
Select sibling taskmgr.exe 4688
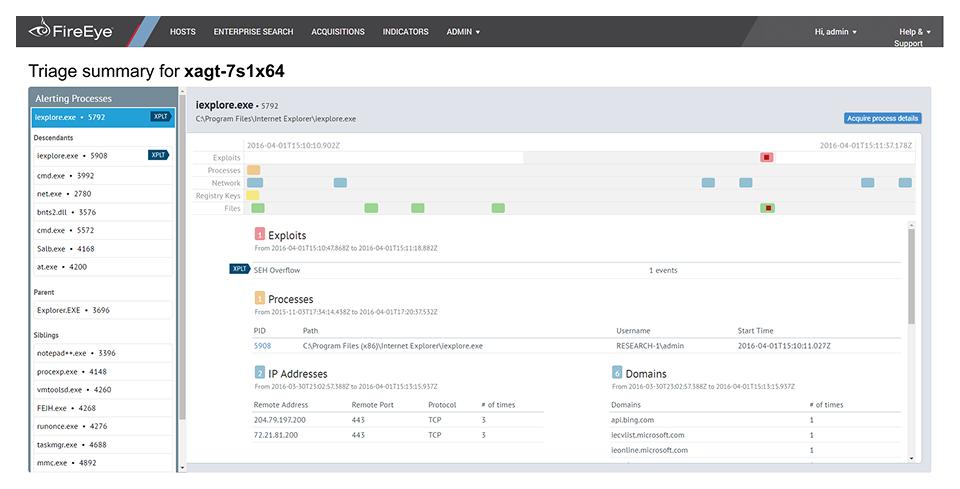103,444
